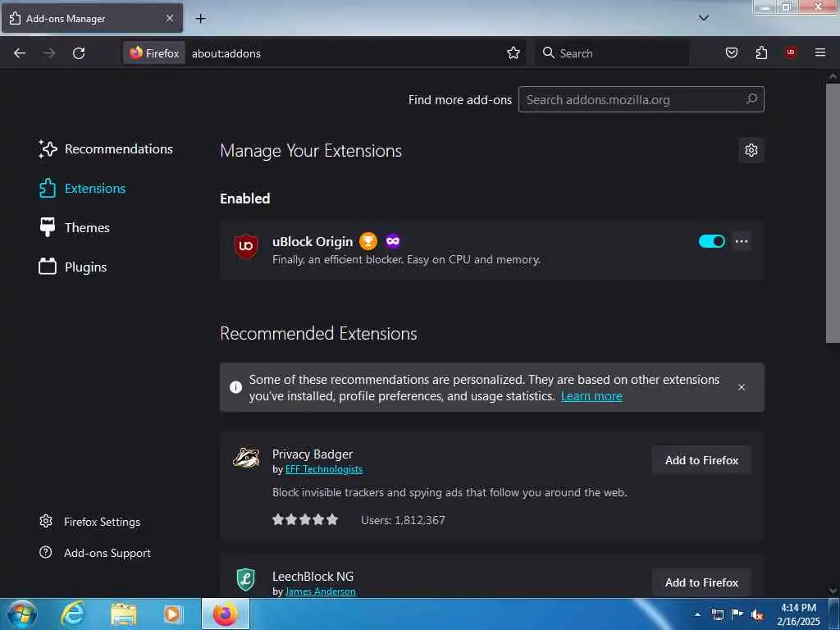The height and width of the screenshot is (630, 840).
Task: Click the uBlock Origin recommended trophy badge
Action: click(x=368, y=241)
